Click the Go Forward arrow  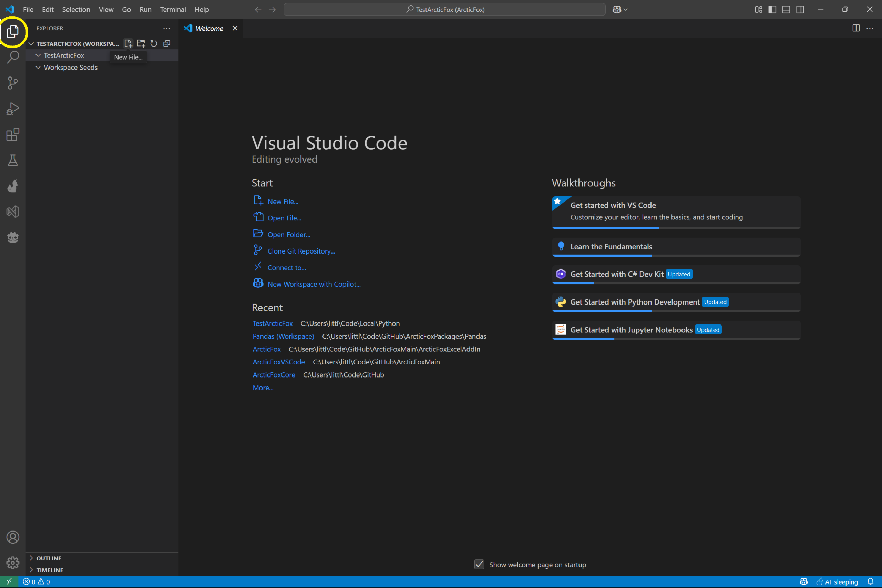pos(272,10)
